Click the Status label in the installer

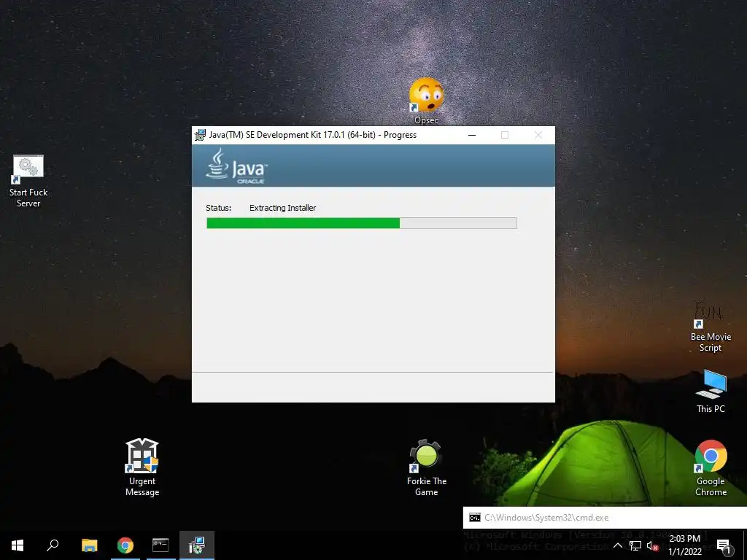(218, 208)
